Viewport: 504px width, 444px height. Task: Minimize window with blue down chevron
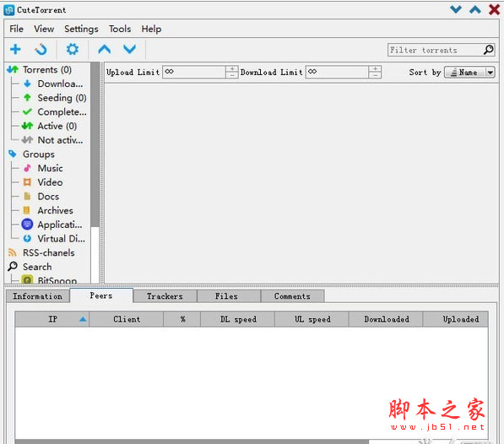[456, 9]
